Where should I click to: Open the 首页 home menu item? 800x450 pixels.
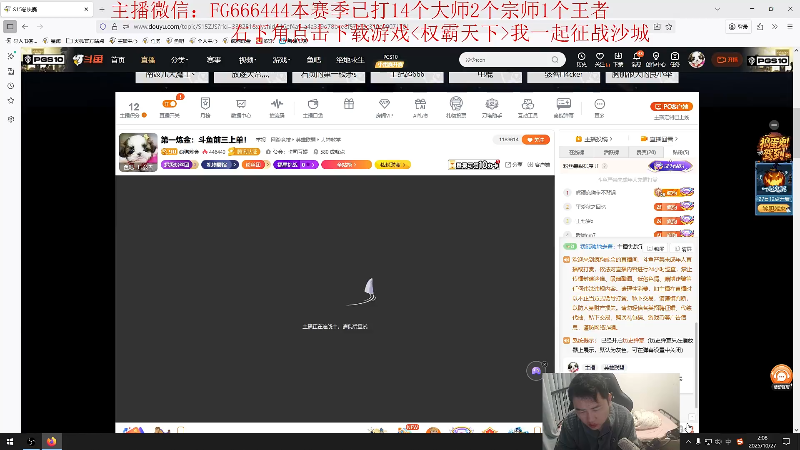118,60
